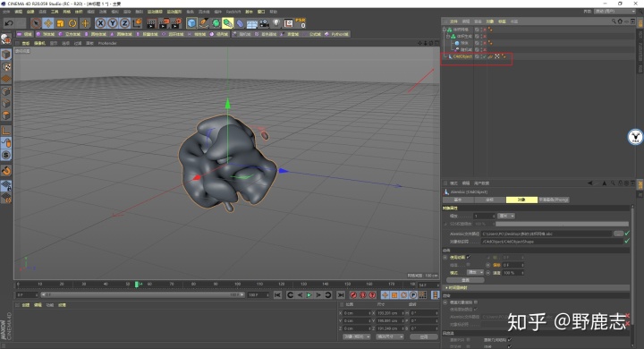Toggle the Y axis lock
The height and width of the screenshot is (349, 644).
(x=113, y=23)
